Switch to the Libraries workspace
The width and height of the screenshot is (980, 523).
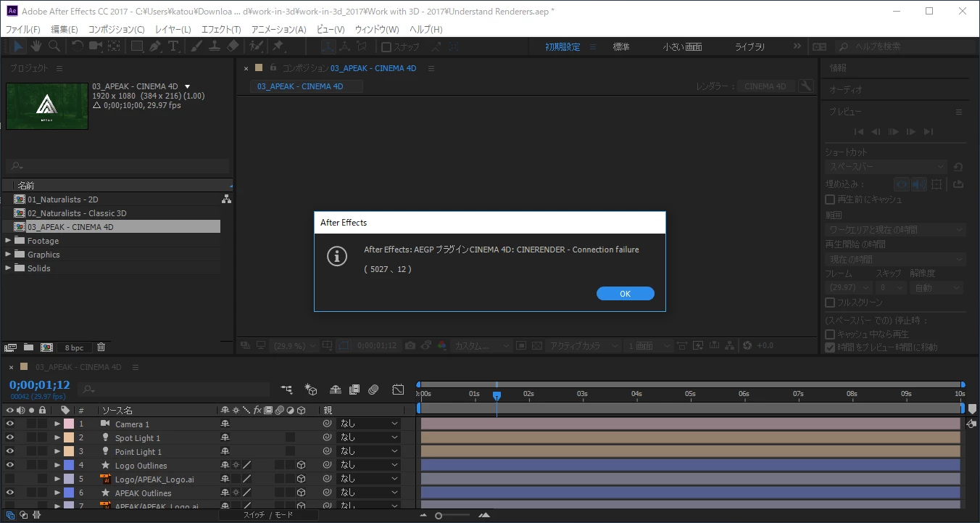point(749,46)
